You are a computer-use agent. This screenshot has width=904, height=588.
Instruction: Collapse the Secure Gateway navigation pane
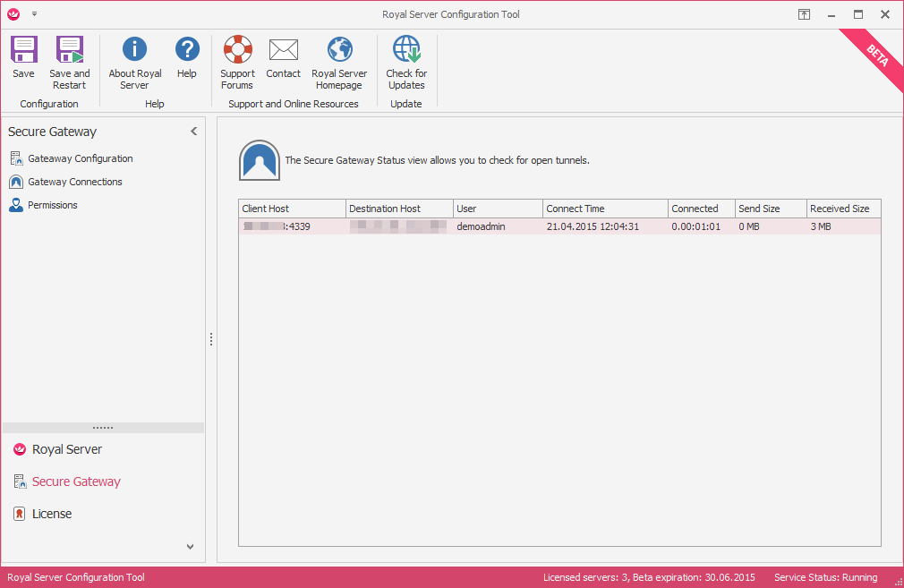193,132
